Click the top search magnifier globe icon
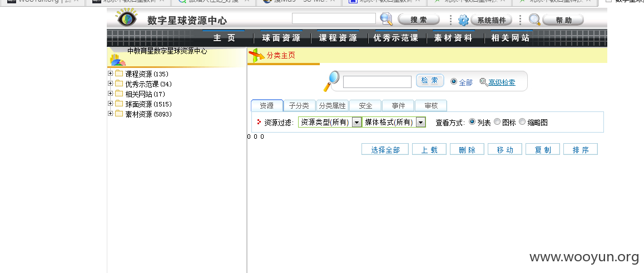 [x=386, y=19]
